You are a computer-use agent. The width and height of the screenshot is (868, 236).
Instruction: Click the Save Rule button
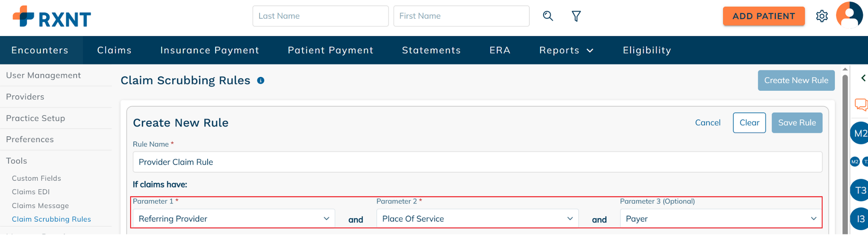[797, 123]
